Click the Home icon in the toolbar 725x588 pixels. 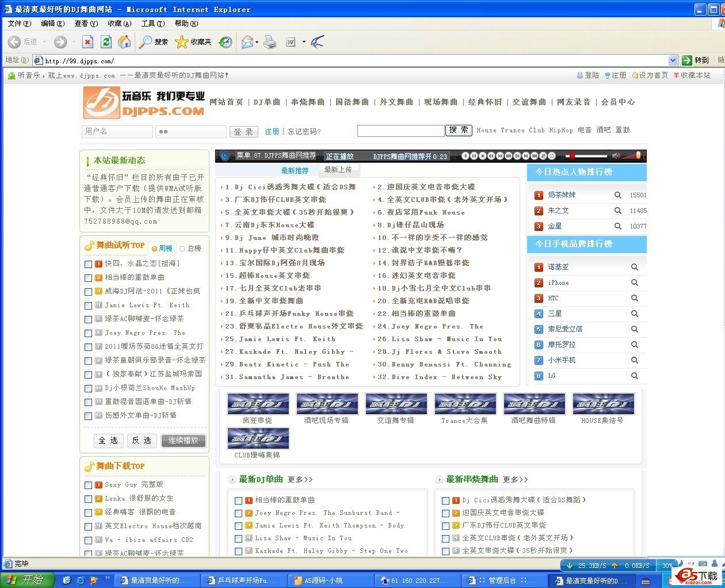click(124, 41)
